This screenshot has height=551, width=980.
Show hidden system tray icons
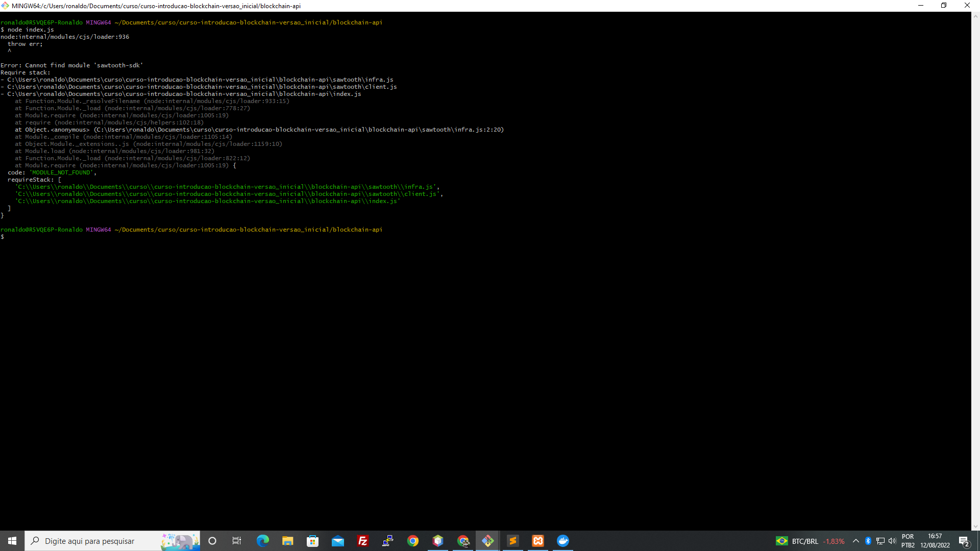(856, 541)
